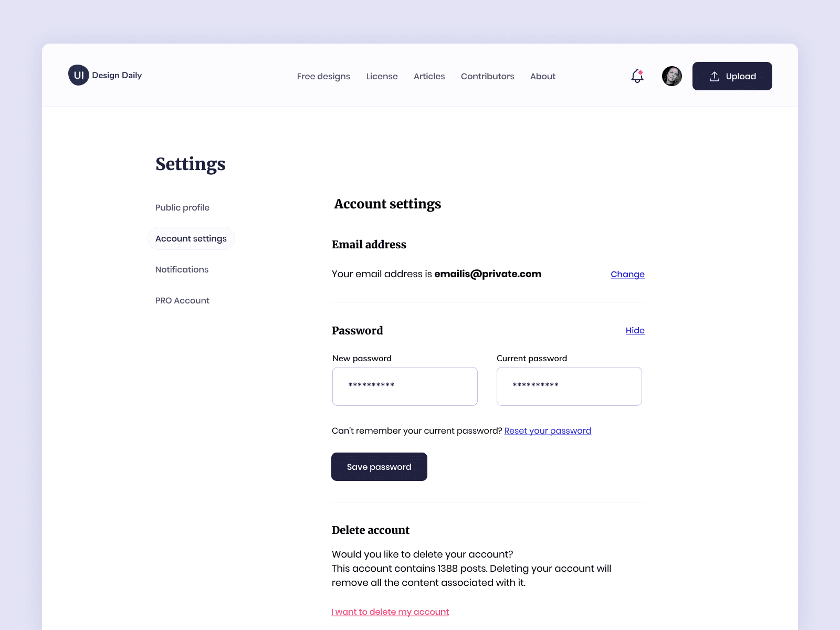
Task: Click the UI Design Daily logo
Action: (104, 75)
